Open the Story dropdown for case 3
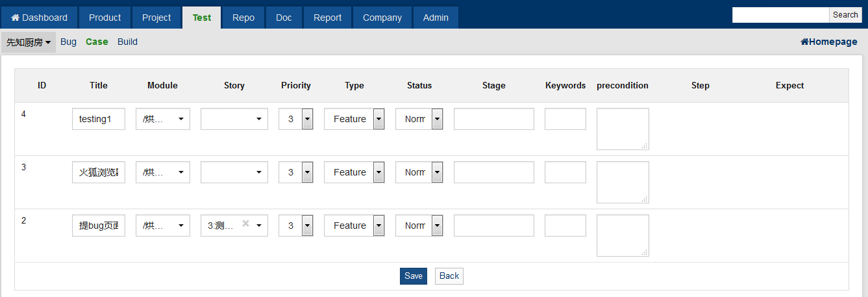This screenshot has width=868, height=297. click(x=234, y=172)
